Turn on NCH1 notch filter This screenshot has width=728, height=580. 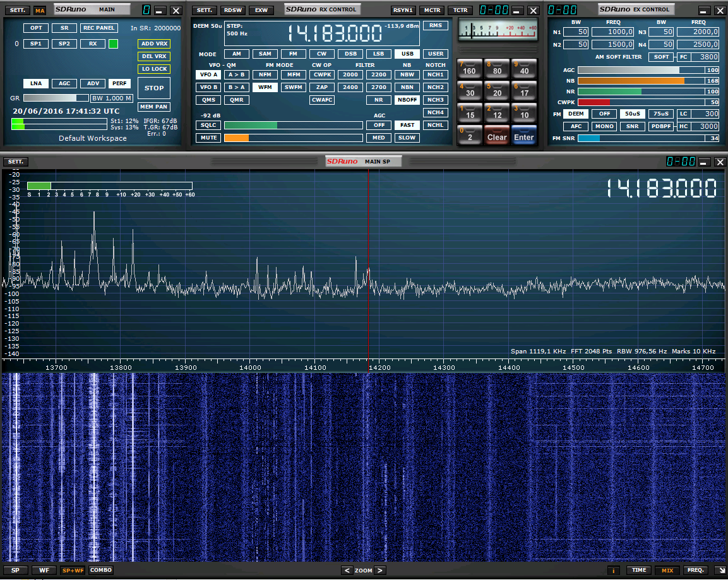pos(436,74)
